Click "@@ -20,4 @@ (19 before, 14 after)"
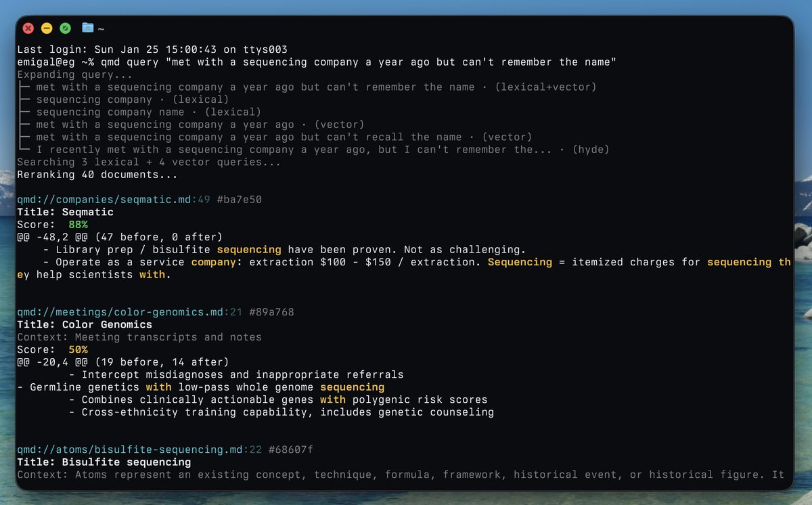Image resolution: width=812 pixels, height=505 pixels. [123, 362]
